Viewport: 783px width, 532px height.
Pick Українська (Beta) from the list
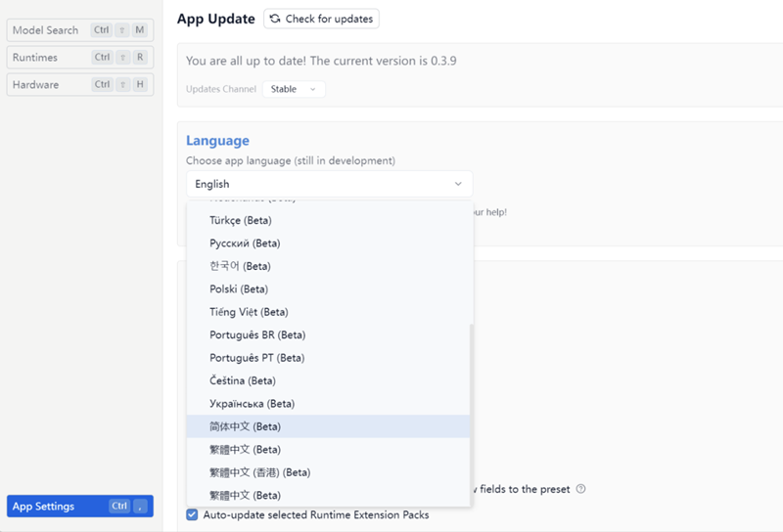coord(252,404)
